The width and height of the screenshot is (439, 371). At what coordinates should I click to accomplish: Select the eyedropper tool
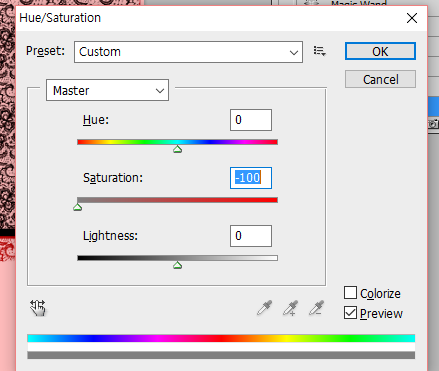(x=265, y=308)
